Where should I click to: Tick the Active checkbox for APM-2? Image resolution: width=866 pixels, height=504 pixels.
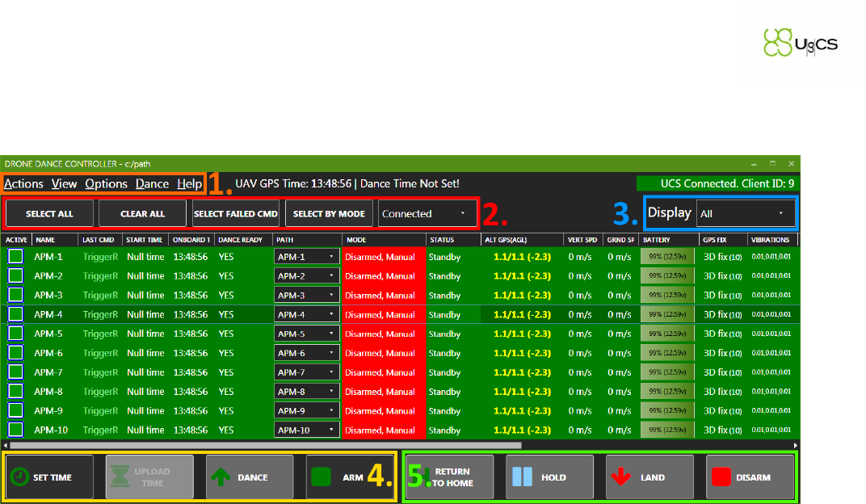[x=16, y=275]
